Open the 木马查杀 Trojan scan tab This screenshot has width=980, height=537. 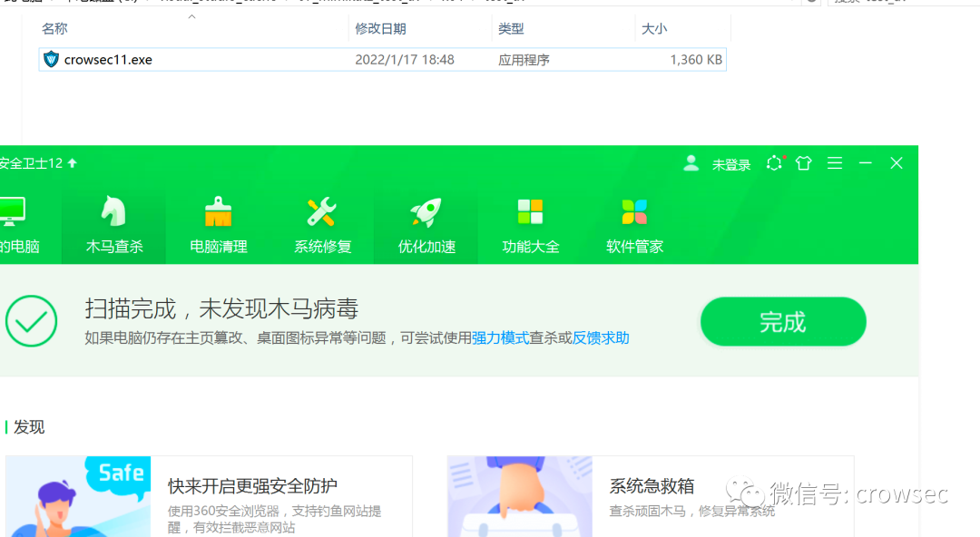113,226
